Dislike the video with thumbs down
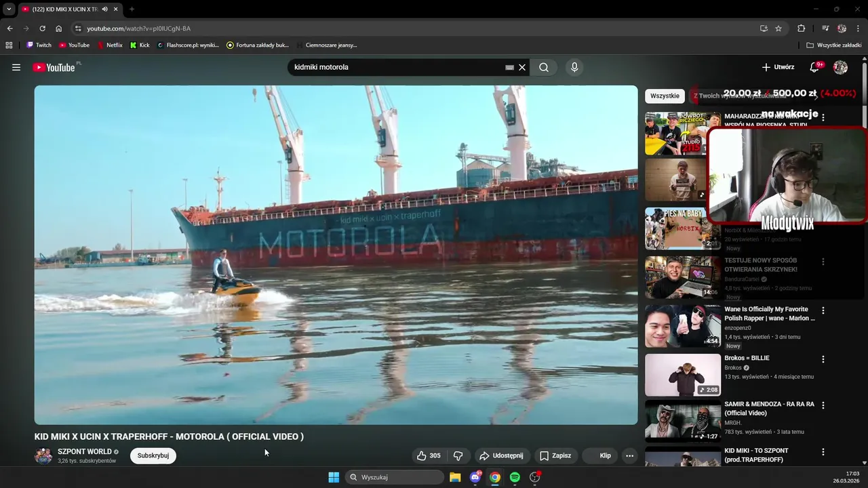 click(x=458, y=455)
